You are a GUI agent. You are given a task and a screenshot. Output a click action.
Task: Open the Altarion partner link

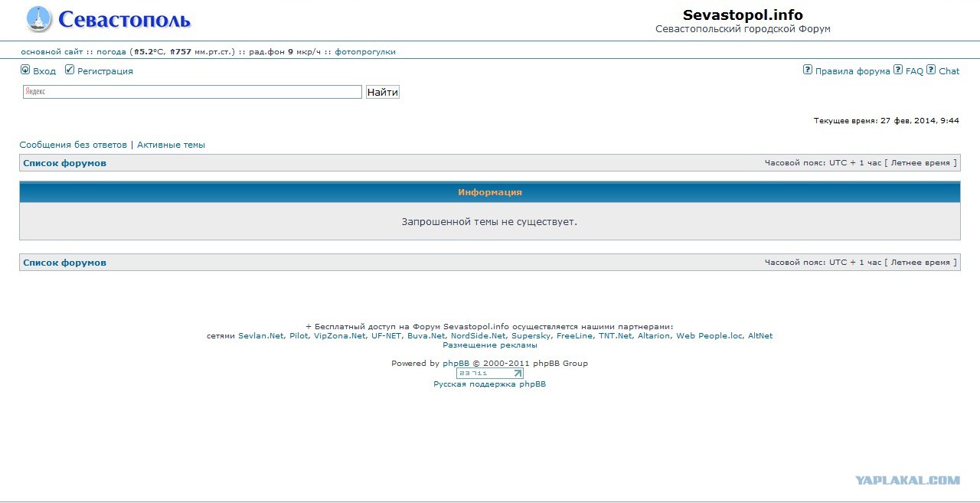point(655,336)
